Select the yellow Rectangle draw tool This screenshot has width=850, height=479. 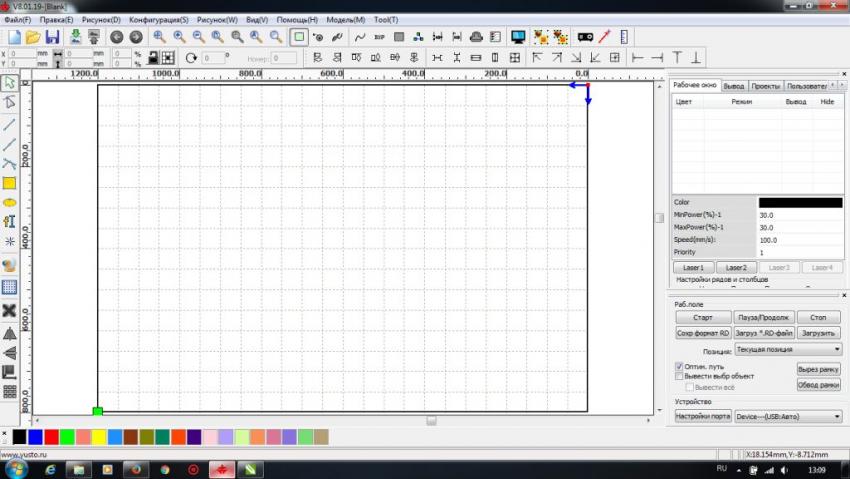(x=10, y=183)
